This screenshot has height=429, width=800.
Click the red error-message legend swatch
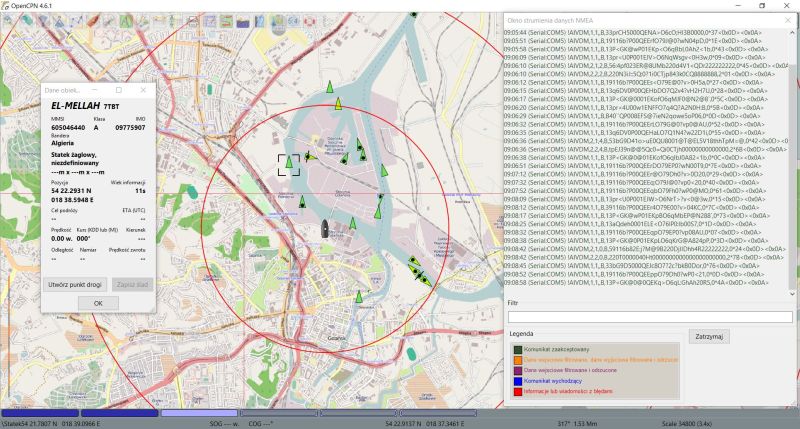tap(518, 392)
